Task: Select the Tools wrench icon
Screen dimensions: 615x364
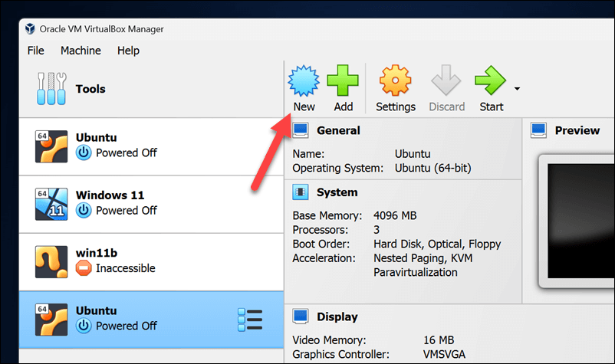Action: pyautogui.click(x=51, y=89)
